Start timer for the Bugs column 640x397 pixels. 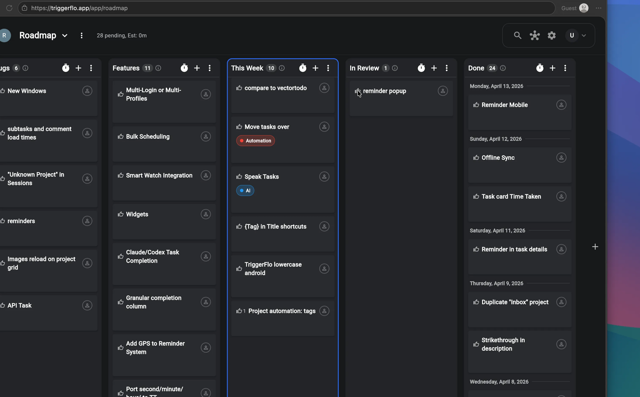pos(66,68)
